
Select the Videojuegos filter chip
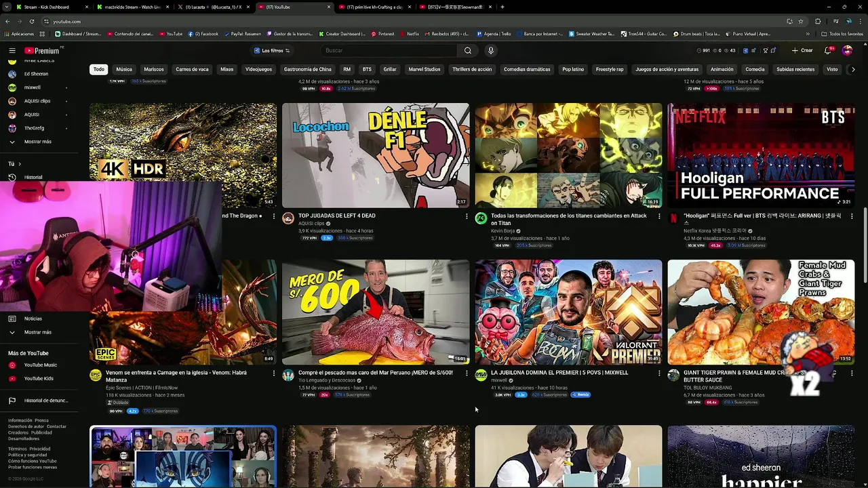(258, 69)
